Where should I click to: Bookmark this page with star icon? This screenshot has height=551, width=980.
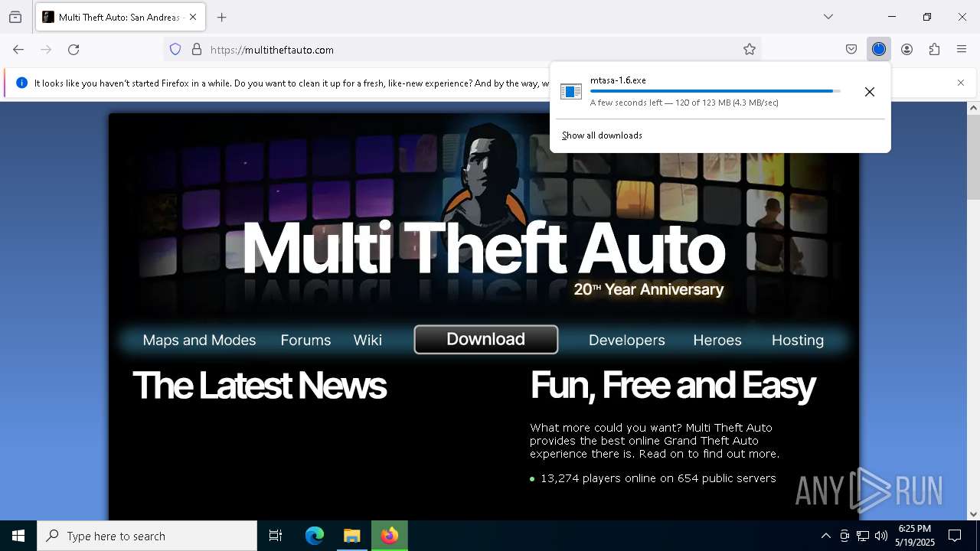coord(750,50)
